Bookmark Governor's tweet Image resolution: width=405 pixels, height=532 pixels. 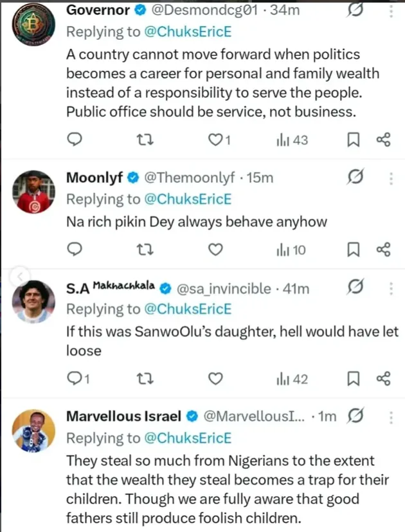[x=354, y=140]
